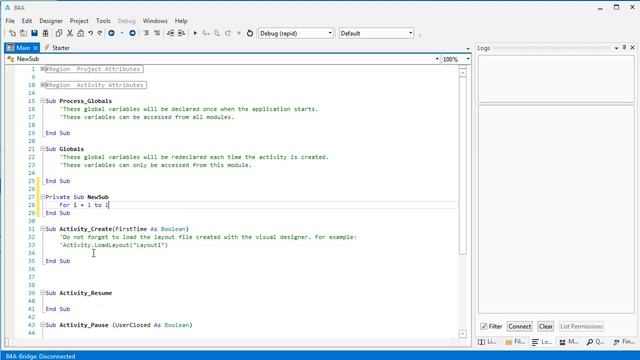640x360 pixels.
Task: Click the Clear button in Logs
Action: point(546,326)
